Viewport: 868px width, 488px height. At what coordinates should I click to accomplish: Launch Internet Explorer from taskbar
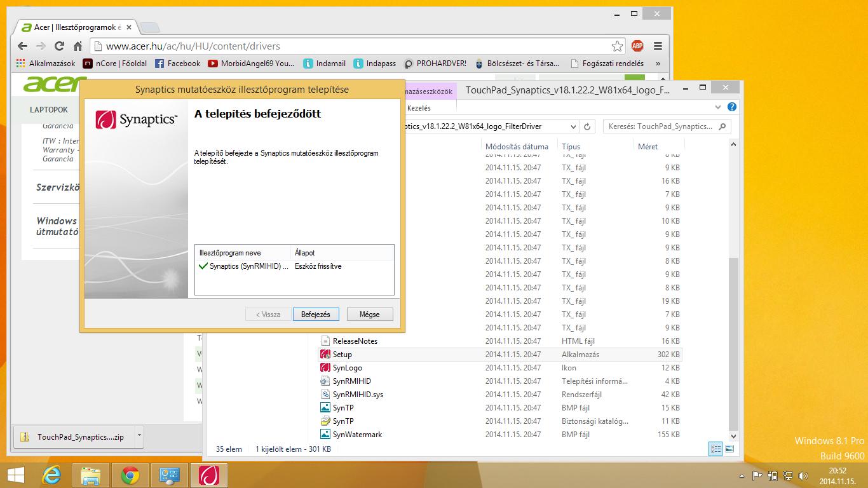(x=52, y=475)
